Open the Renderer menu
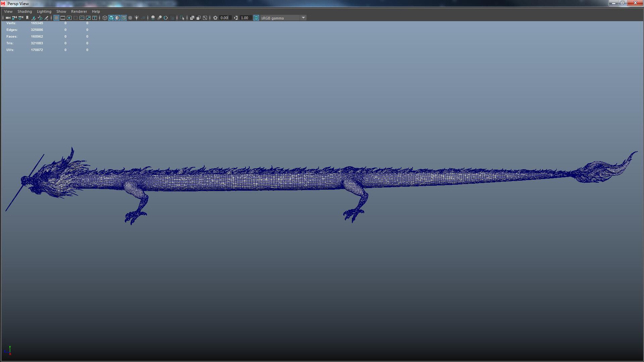Screen dimensions: 644x362 pyautogui.click(x=79, y=11)
